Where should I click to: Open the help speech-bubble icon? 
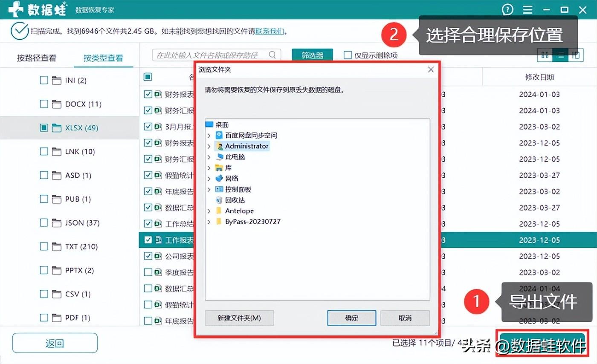[x=507, y=9]
